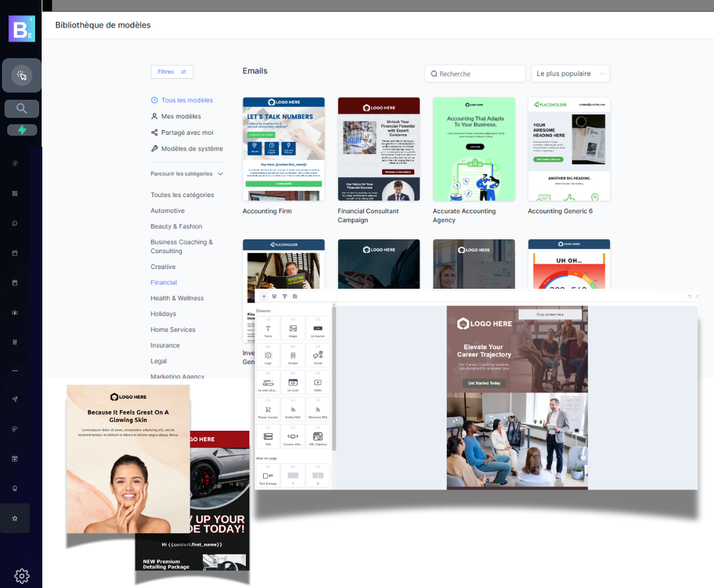Click the plus add-elements icon in the editor
The height and width of the screenshot is (588, 714).
point(264,296)
